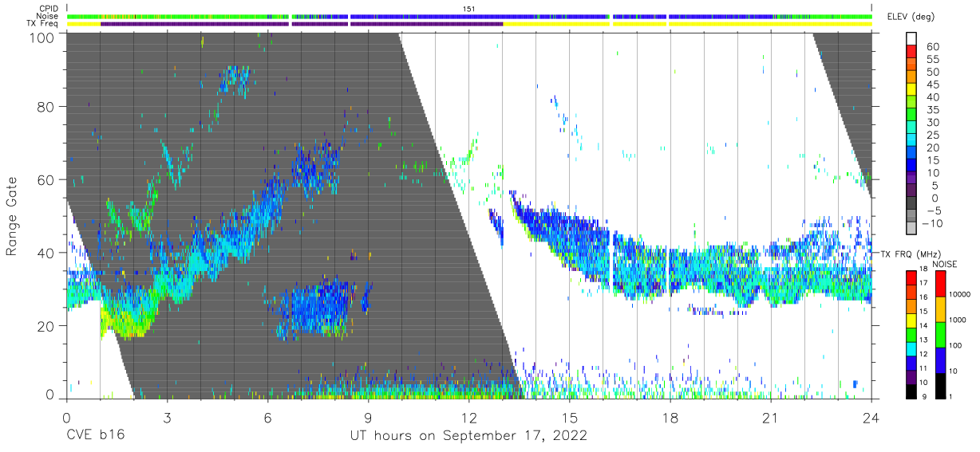Click the CVE b16 radar beam label
This screenshot has height=452, width=980.
coord(95,436)
